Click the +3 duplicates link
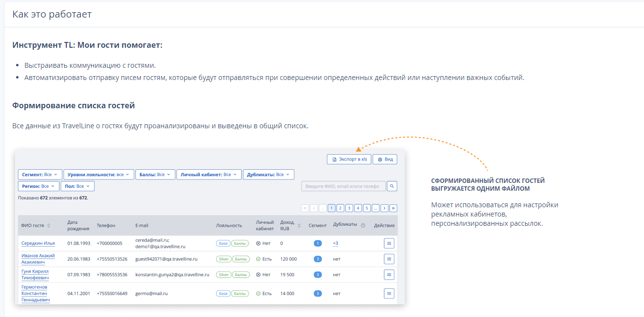Viewport: 644px width, 317px height. [335, 243]
